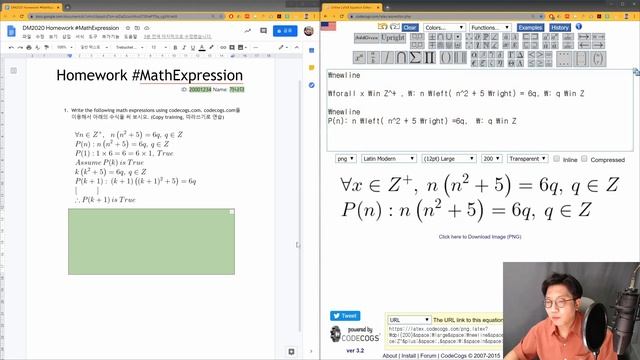
Task: Open the activity dashboard trend icon
Action: pos(248,31)
